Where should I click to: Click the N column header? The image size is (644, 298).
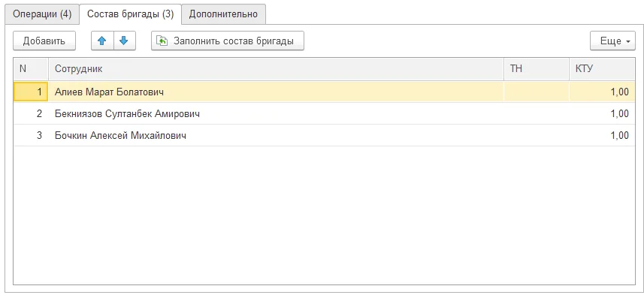pyautogui.click(x=32, y=69)
